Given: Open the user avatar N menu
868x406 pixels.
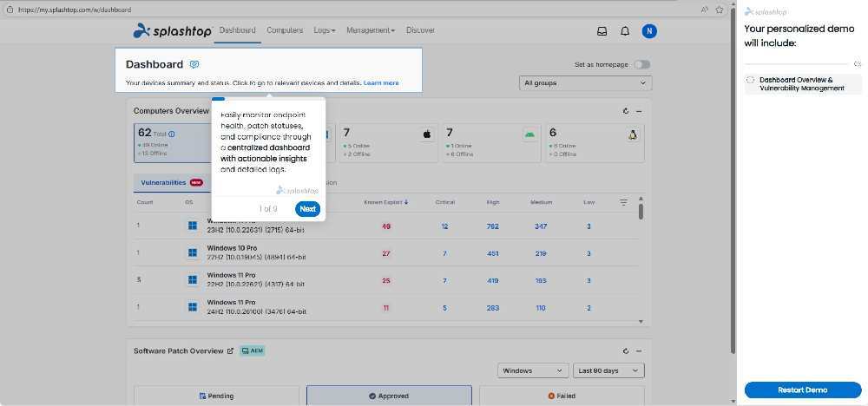Looking at the screenshot, I should 648,31.
